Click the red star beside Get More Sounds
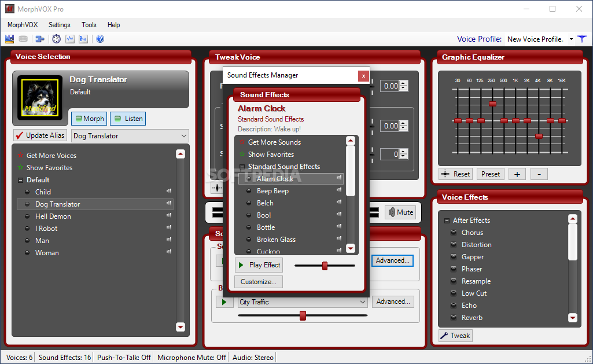Viewport: 593px width, 364px height. coord(242,142)
